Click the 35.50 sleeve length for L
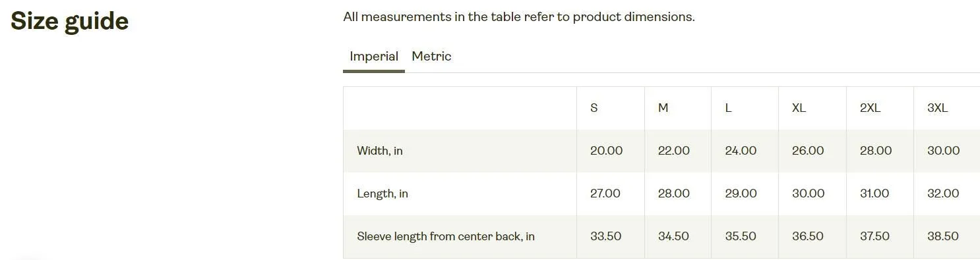The width and height of the screenshot is (980, 260). 741,236
